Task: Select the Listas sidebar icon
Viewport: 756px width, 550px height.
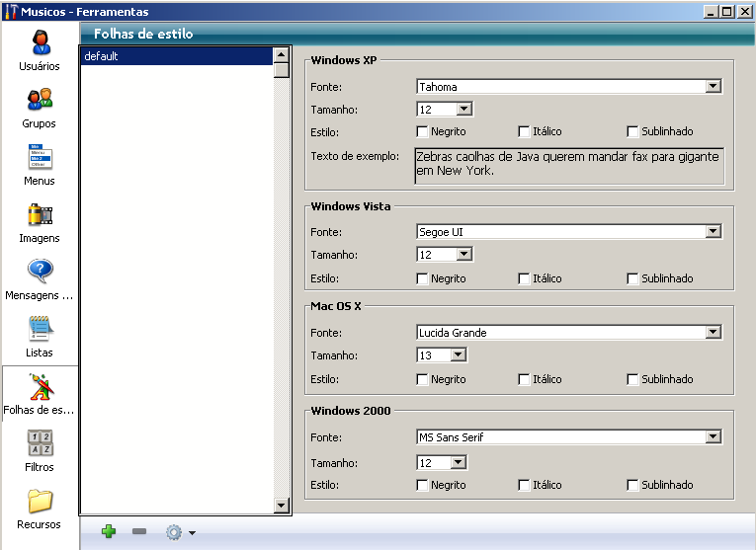Action: [40, 329]
